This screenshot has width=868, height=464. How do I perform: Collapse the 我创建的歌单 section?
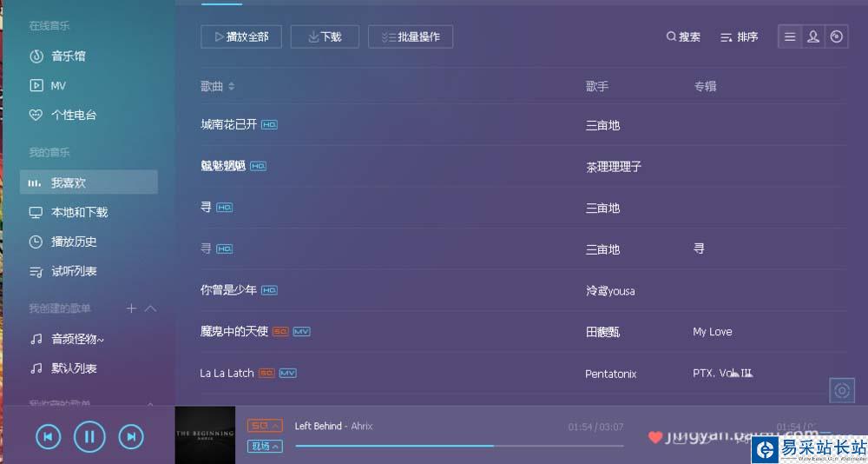pyautogui.click(x=150, y=308)
